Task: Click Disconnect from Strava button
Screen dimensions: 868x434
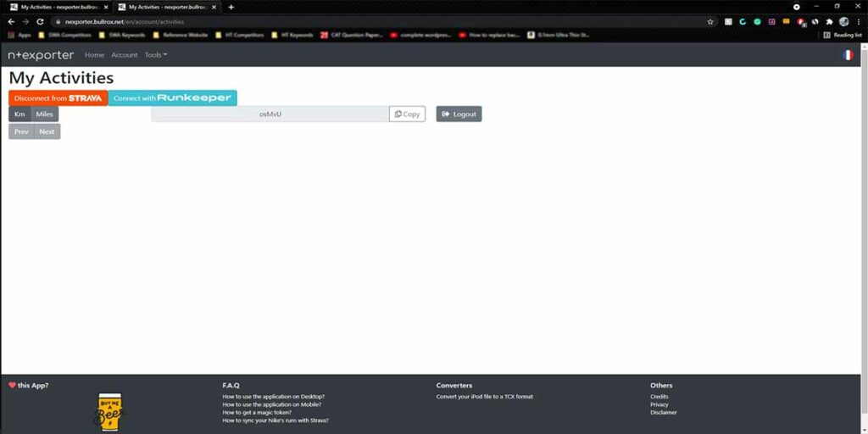Action: pos(58,98)
